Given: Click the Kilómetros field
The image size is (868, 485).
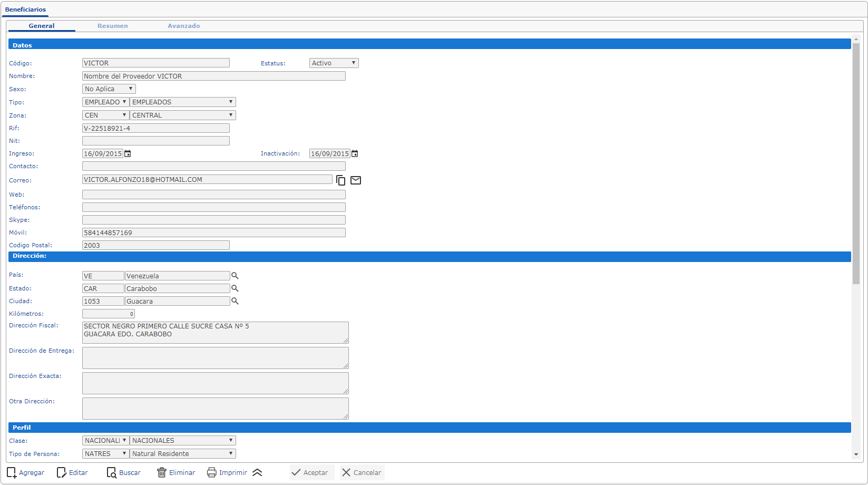Looking at the screenshot, I should point(109,314).
